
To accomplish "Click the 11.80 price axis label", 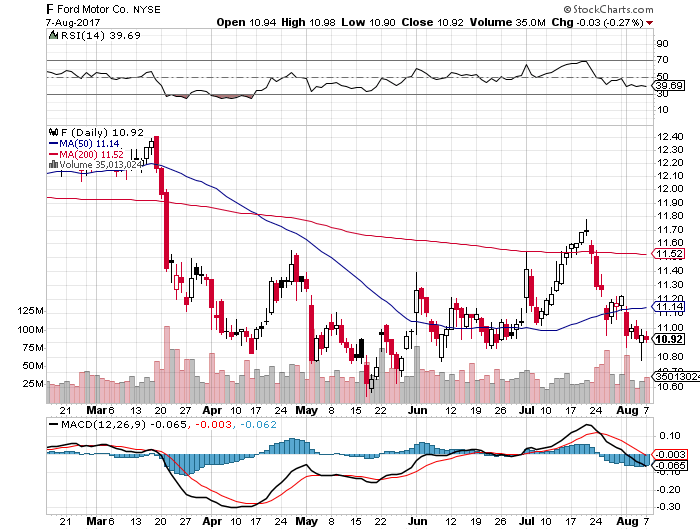I will pos(670,216).
